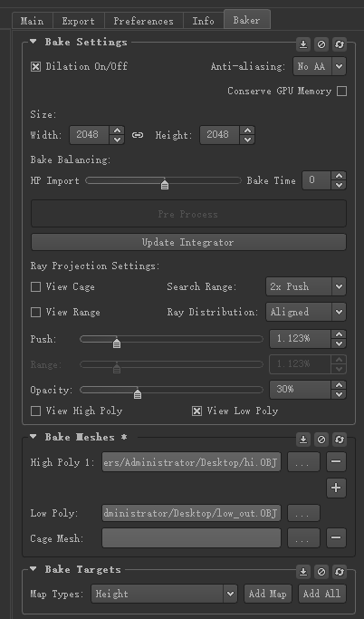This screenshot has height=619, width=364.
Task: Enable View Range checkbox
Action: (35, 313)
